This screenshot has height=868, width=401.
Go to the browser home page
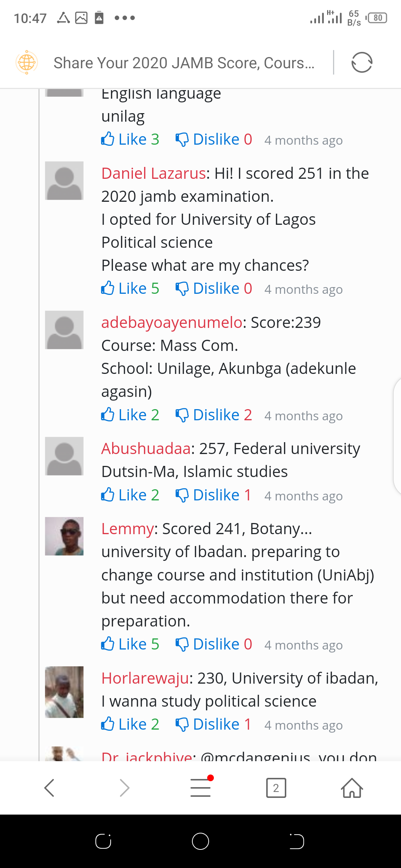(352, 788)
